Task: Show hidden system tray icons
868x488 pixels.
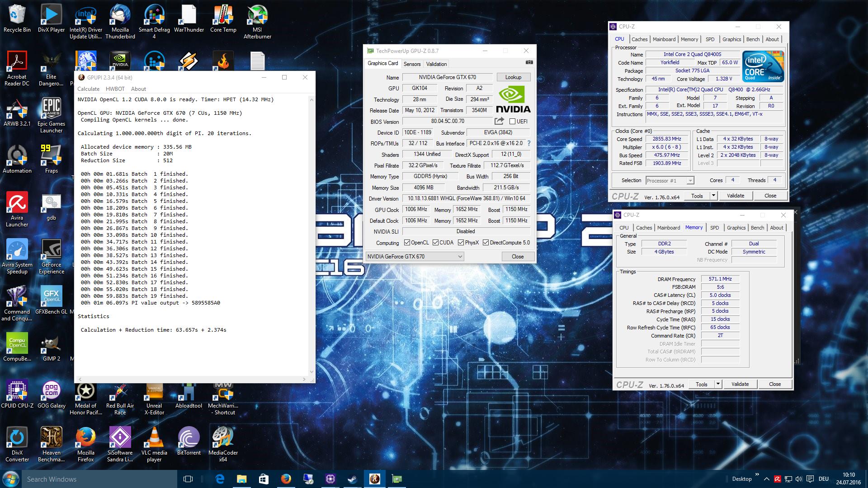Action: click(x=766, y=479)
